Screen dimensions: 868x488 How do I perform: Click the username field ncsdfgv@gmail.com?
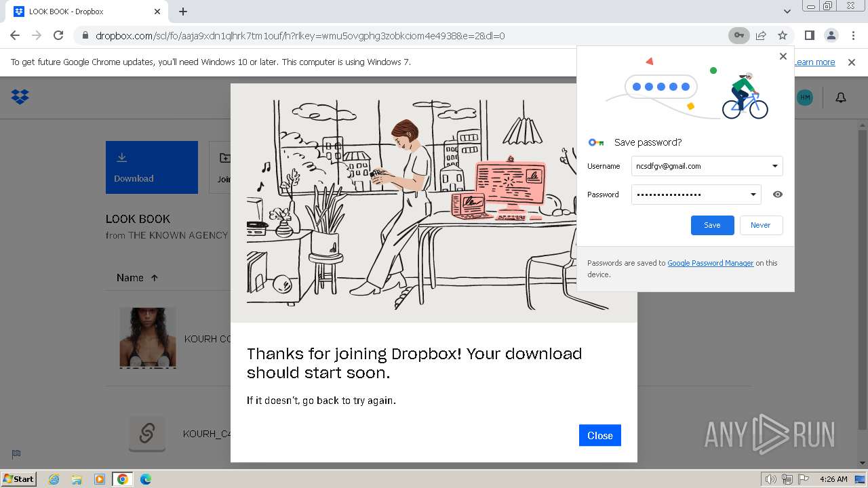pos(707,166)
